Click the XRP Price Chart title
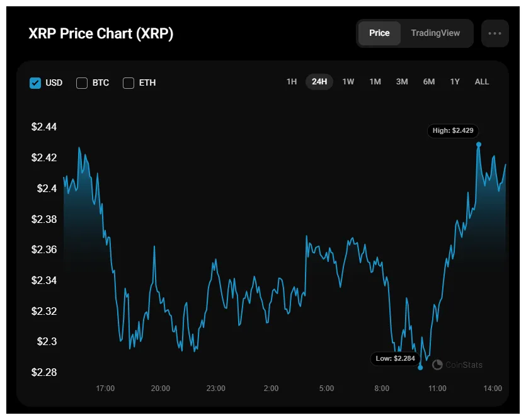Image resolution: width=526 pixels, height=420 pixels. click(x=102, y=33)
